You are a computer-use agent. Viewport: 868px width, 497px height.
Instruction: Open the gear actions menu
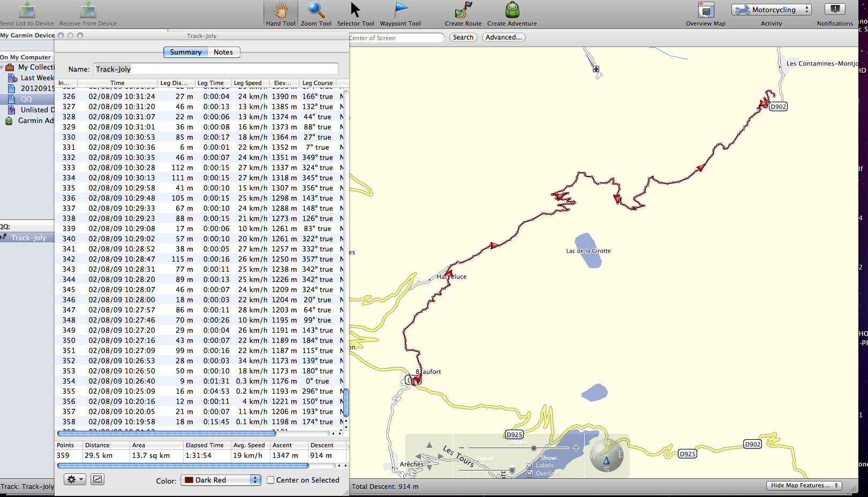(x=74, y=479)
